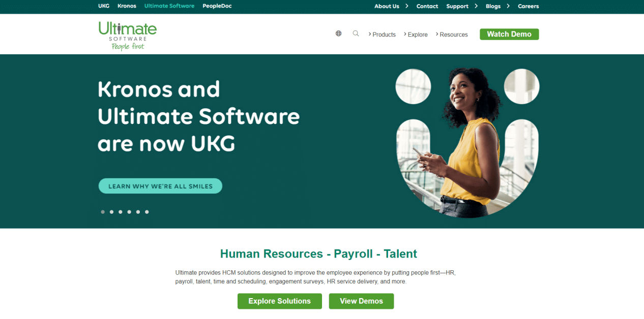Select the fourth carousel dot

coord(129,212)
